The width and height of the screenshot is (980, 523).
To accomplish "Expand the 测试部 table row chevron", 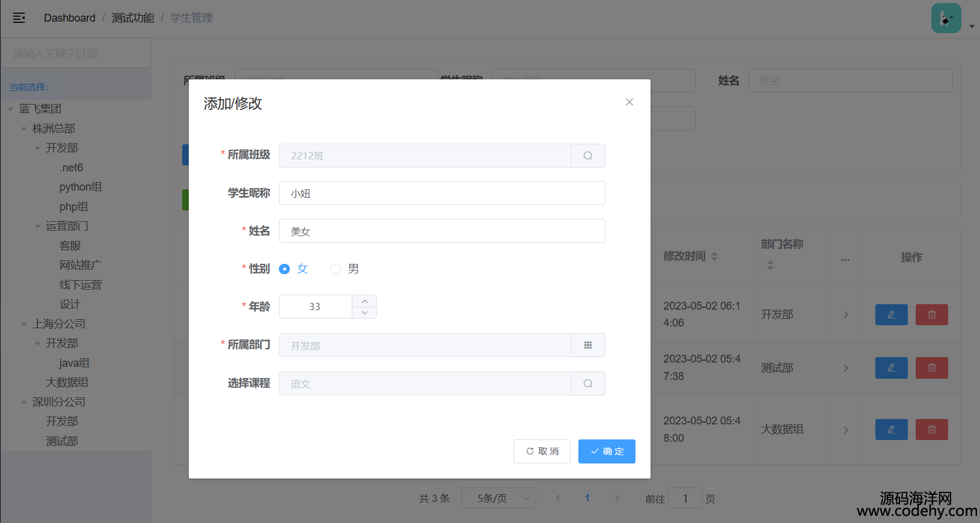I will 846,368.
